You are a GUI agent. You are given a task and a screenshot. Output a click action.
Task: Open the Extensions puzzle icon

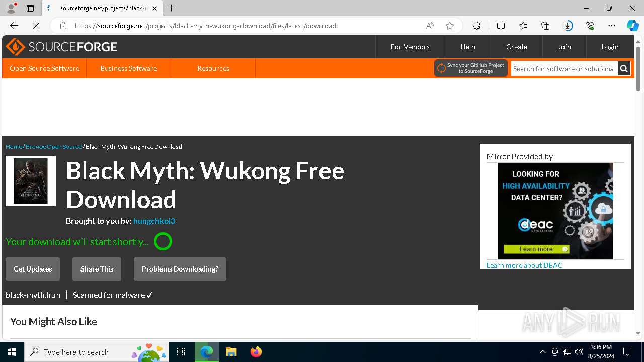click(476, 26)
